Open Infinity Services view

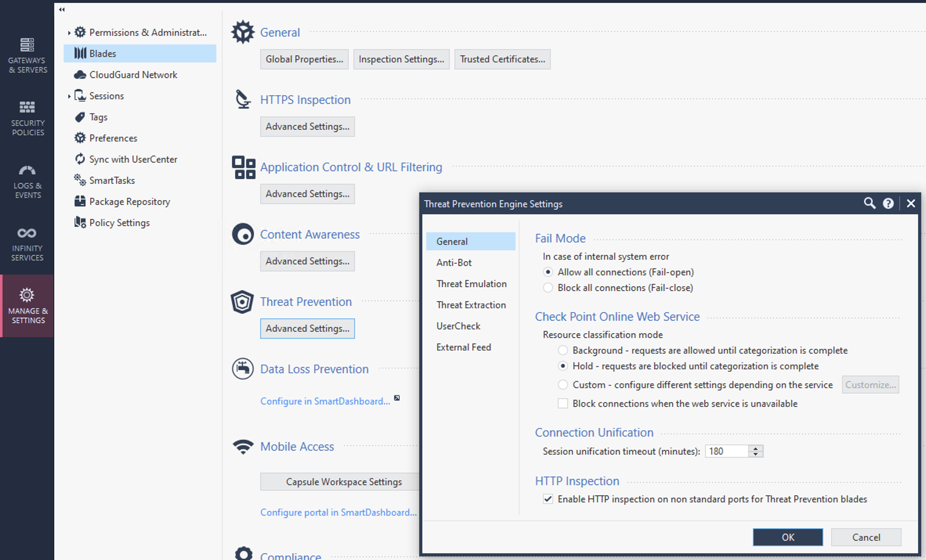tap(27, 243)
